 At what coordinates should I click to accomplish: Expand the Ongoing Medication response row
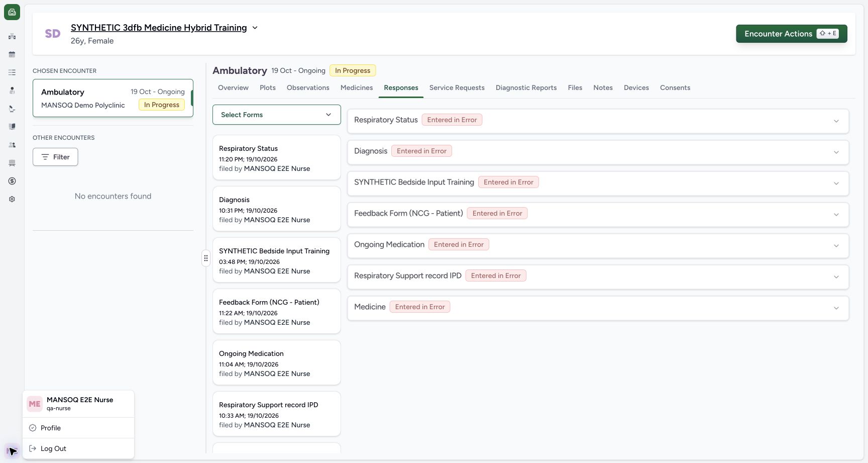[x=598, y=246]
